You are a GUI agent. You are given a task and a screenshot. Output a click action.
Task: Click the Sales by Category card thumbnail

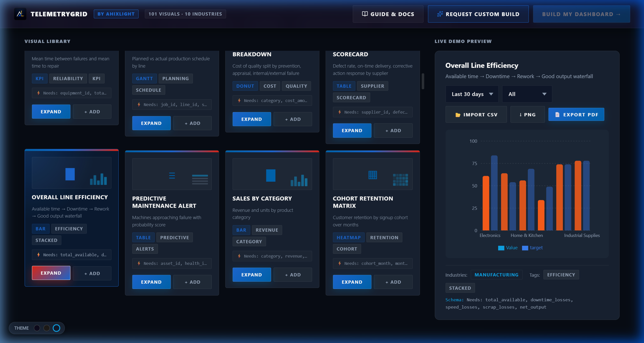click(x=272, y=174)
